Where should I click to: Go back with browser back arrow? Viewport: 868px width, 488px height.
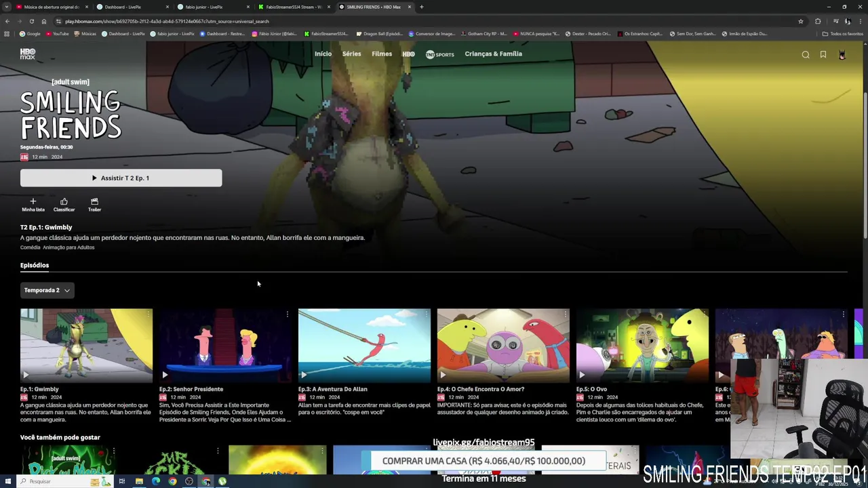coord(7,21)
